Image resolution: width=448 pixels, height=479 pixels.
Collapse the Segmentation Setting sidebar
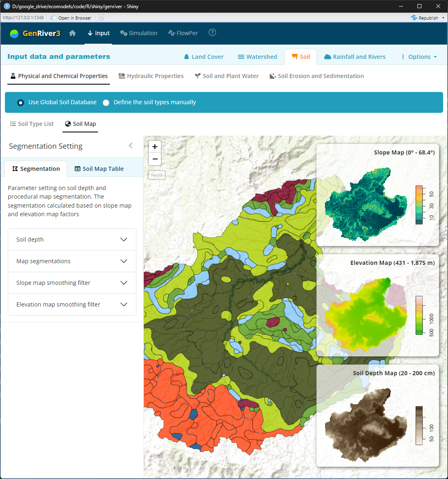pos(131,146)
